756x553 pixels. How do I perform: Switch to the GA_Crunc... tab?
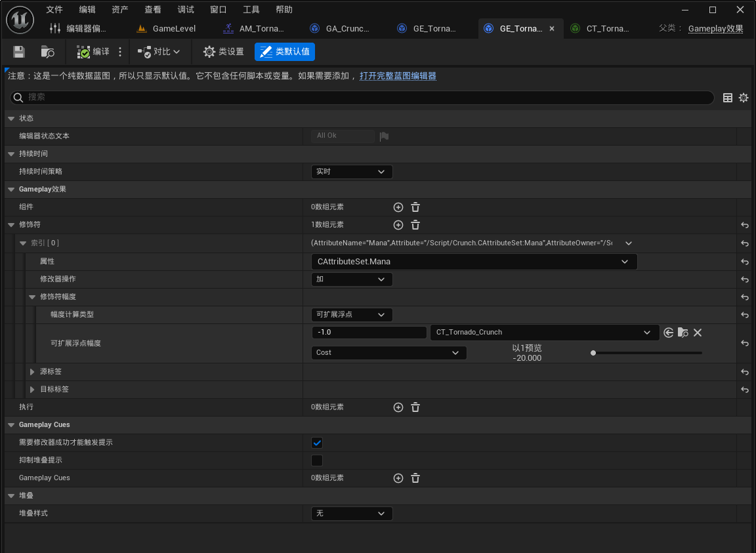(x=340, y=28)
